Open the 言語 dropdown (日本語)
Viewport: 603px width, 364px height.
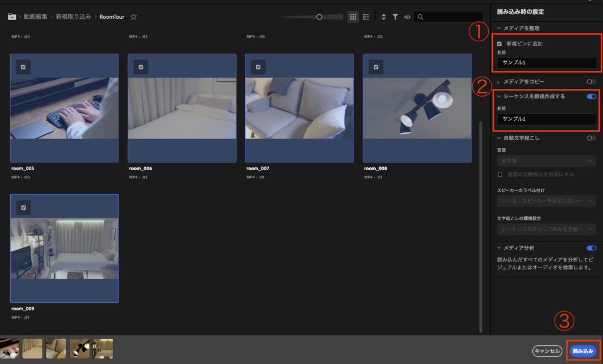coord(546,161)
